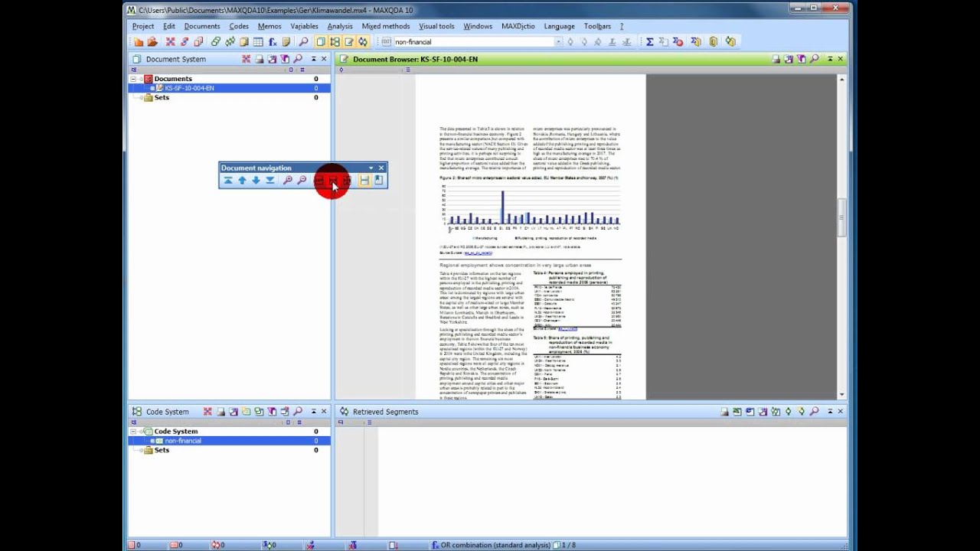This screenshot has width=980, height=551.
Task: Close the Retrieved Segments panel
Action: click(841, 412)
